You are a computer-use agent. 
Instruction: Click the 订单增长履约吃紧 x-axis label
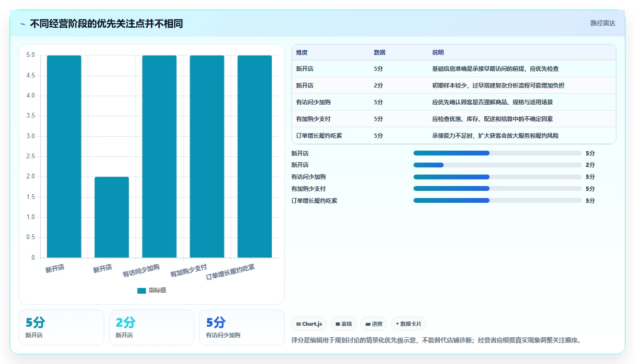tap(231, 272)
